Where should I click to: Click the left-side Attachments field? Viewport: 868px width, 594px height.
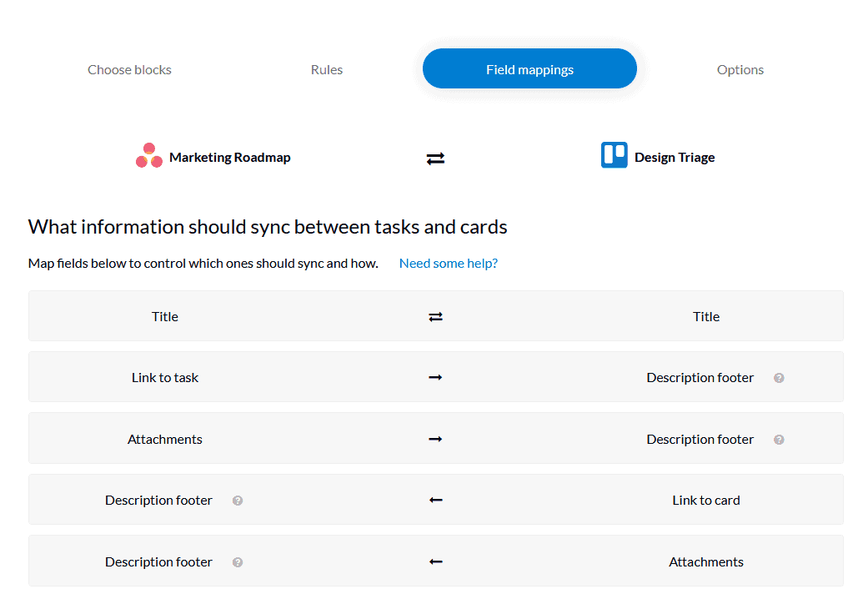[x=165, y=439]
